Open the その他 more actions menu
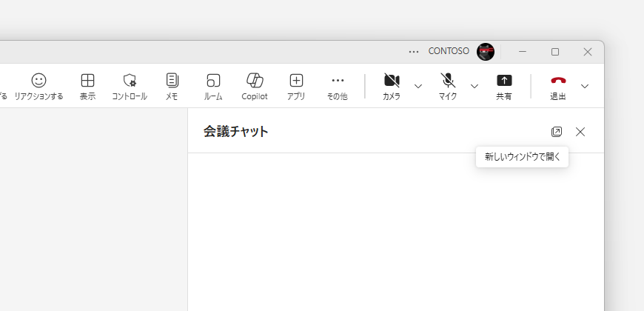Image resolution: width=644 pixels, height=311 pixels. tap(338, 86)
